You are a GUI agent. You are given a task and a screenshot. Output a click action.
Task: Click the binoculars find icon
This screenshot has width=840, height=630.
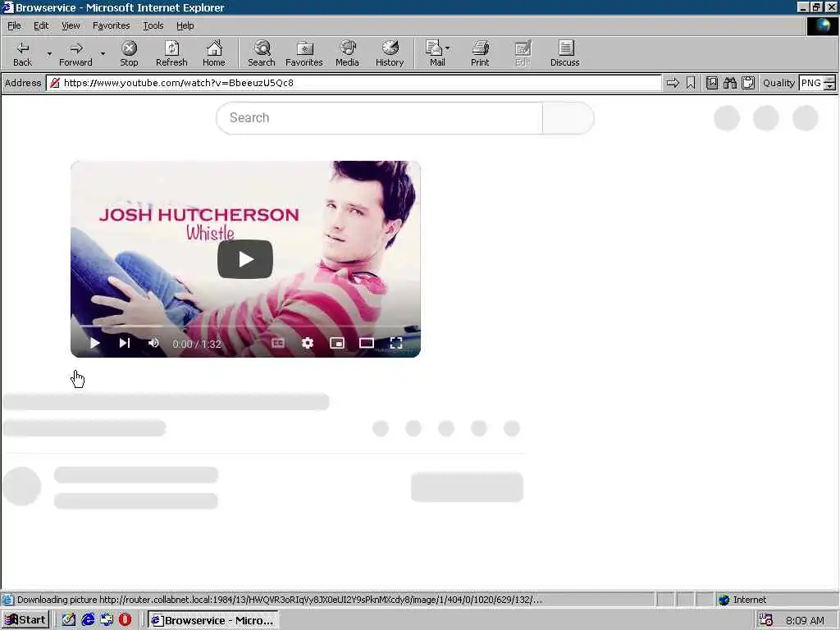tap(729, 83)
